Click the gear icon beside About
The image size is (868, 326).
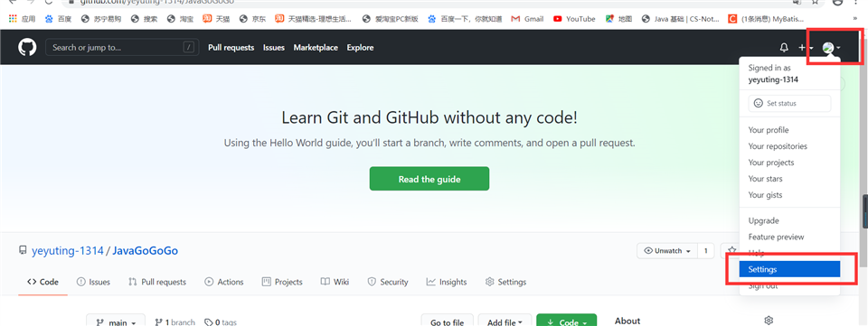coord(769,321)
